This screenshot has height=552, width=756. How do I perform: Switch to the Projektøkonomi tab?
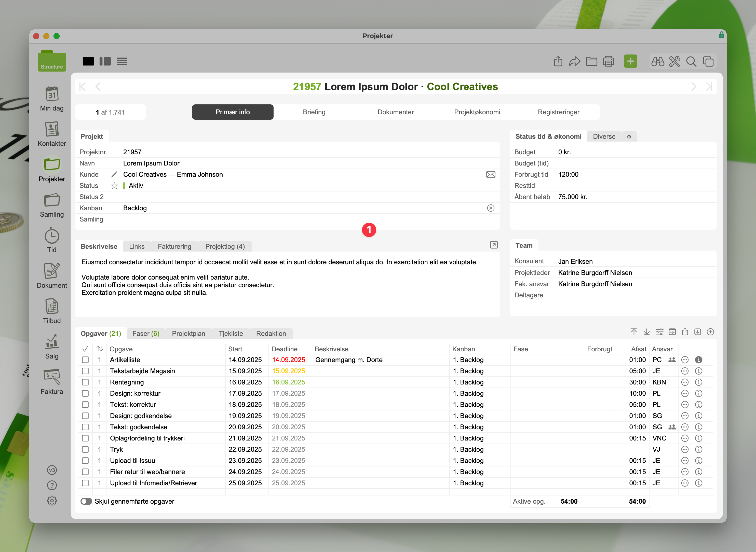pyautogui.click(x=477, y=112)
